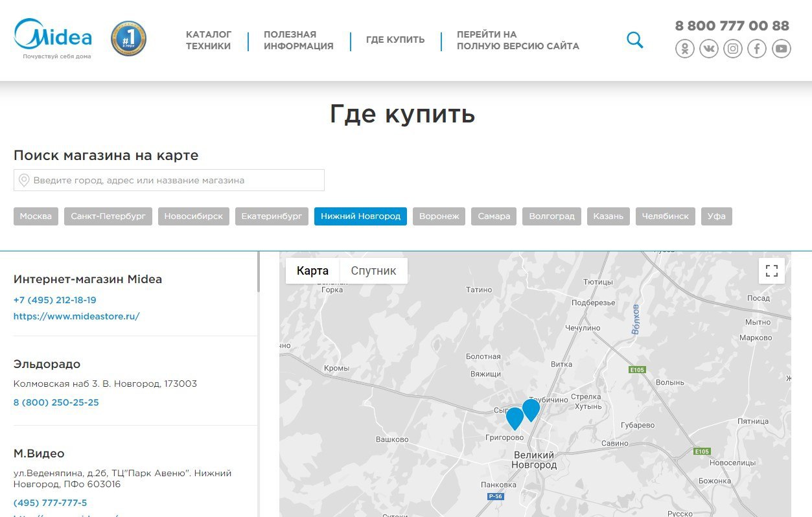Open the VK social icon
Image resolution: width=812 pixels, height=517 pixels.
point(709,49)
